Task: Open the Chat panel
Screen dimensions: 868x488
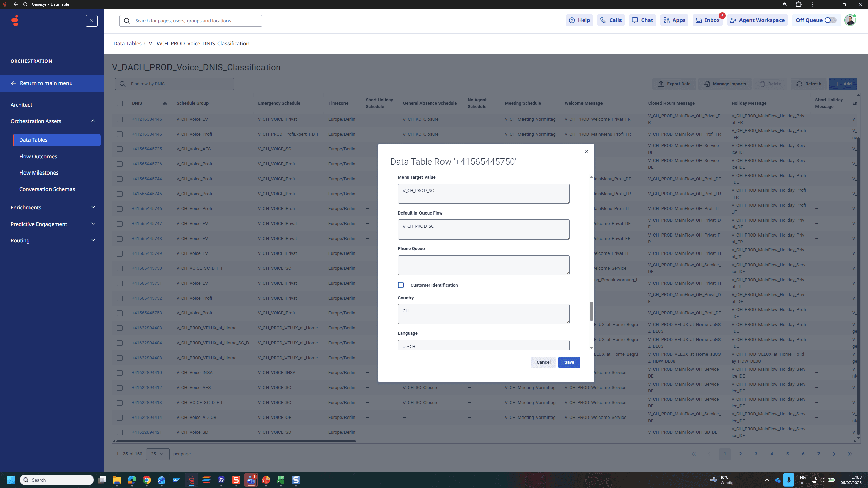Action: [x=642, y=20]
